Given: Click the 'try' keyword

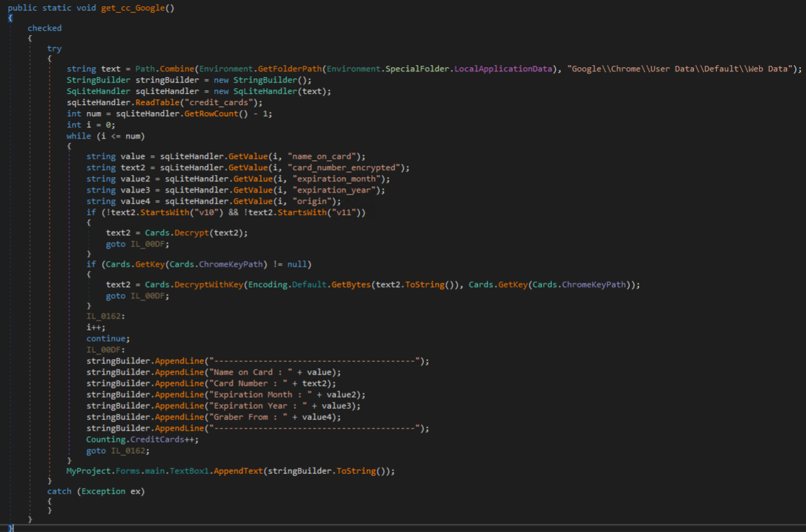Looking at the screenshot, I should [54, 48].
